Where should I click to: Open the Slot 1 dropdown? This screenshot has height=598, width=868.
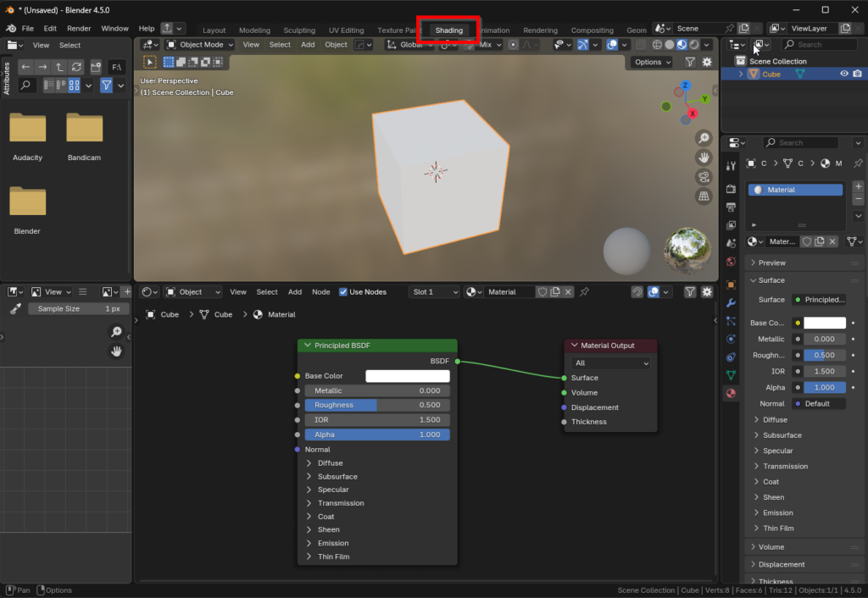(434, 292)
